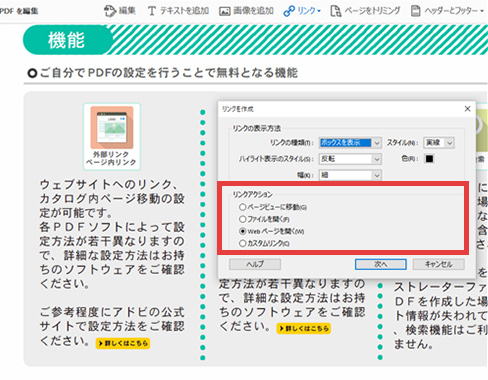The image size is (488, 380).
Task: Select ファイルを開く radio button
Action: (x=242, y=219)
